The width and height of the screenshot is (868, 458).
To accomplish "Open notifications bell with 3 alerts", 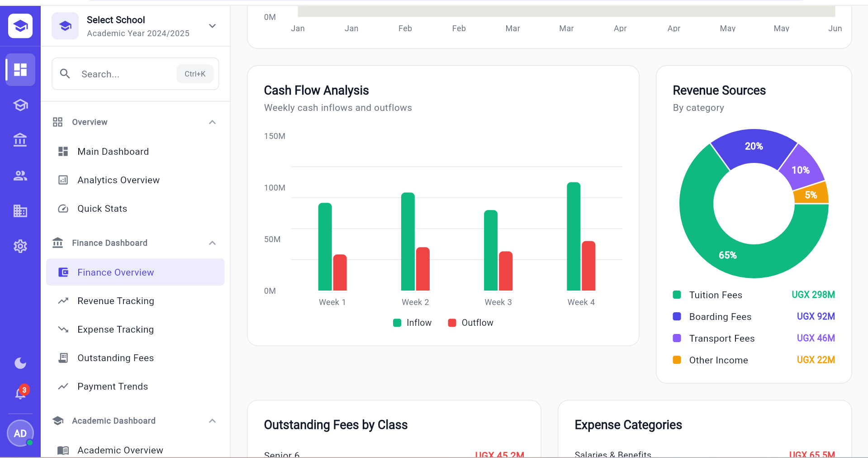I will coord(20,393).
